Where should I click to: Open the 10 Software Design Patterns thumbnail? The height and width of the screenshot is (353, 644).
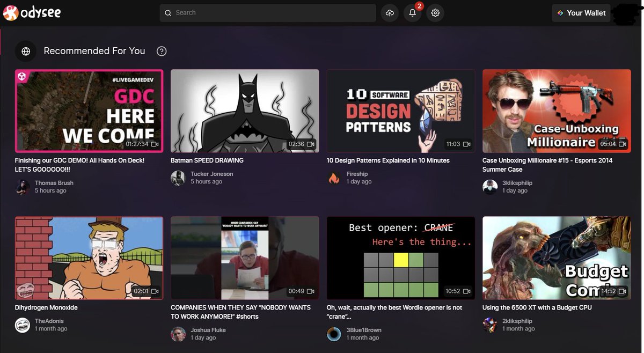[x=401, y=111]
